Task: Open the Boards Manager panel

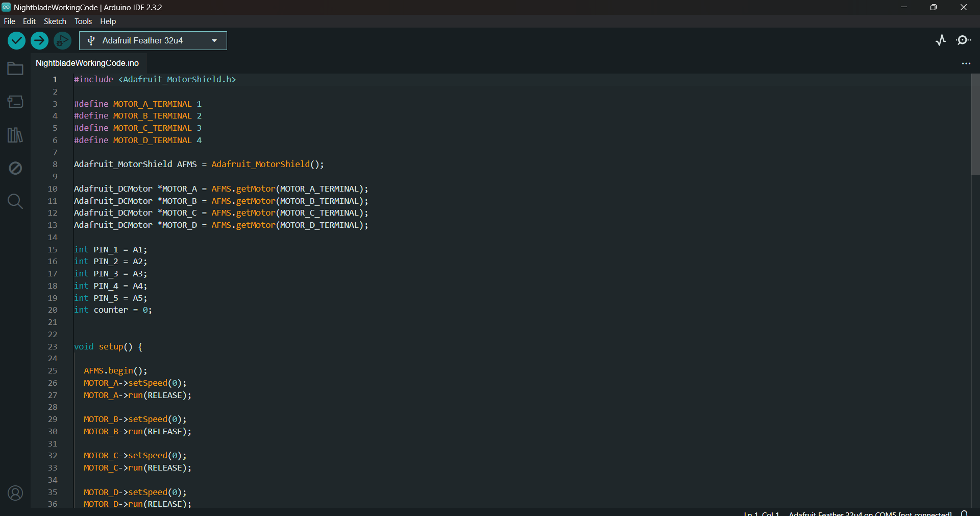Action: [x=15, y=102]
